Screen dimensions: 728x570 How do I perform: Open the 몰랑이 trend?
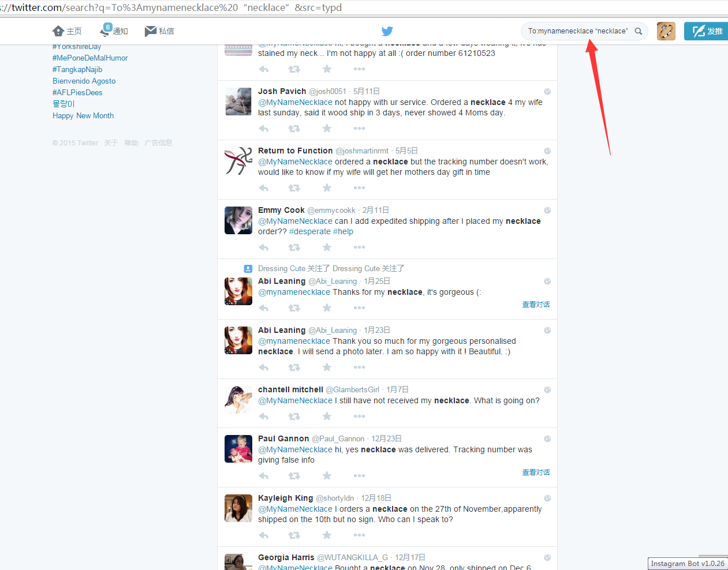[x=64, y=104]
